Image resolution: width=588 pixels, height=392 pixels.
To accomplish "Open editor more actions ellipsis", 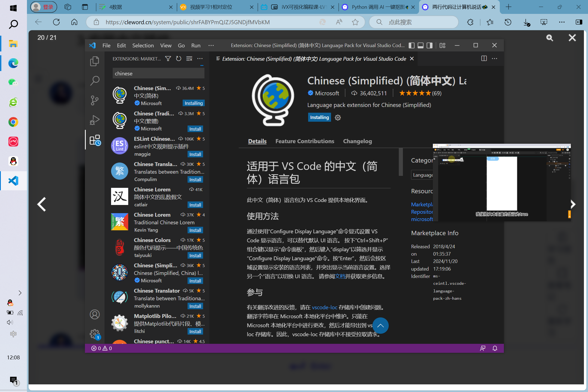I will (495, 59).
